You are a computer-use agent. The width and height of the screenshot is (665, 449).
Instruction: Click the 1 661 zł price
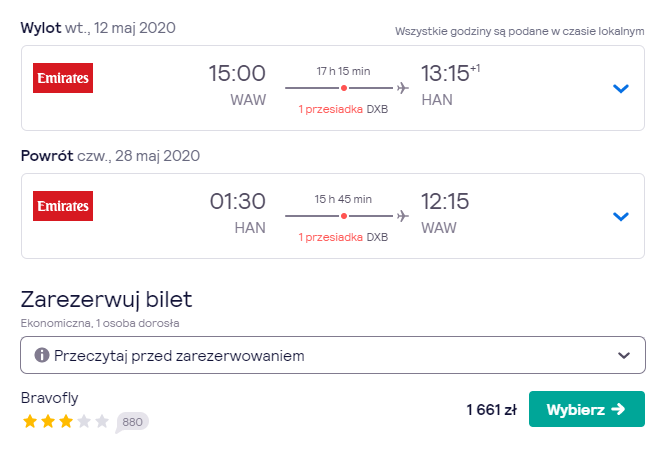(492, 410)
